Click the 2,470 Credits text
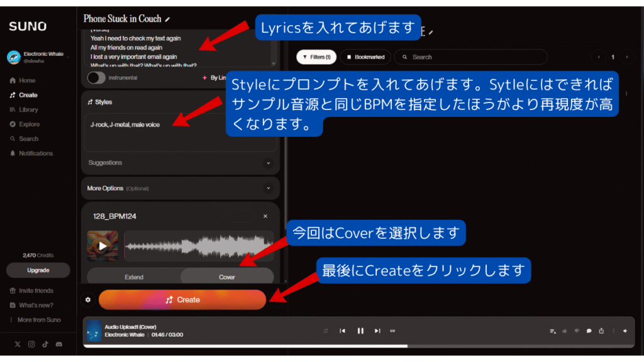Viewport: 644px width, 362px height. 38,255
